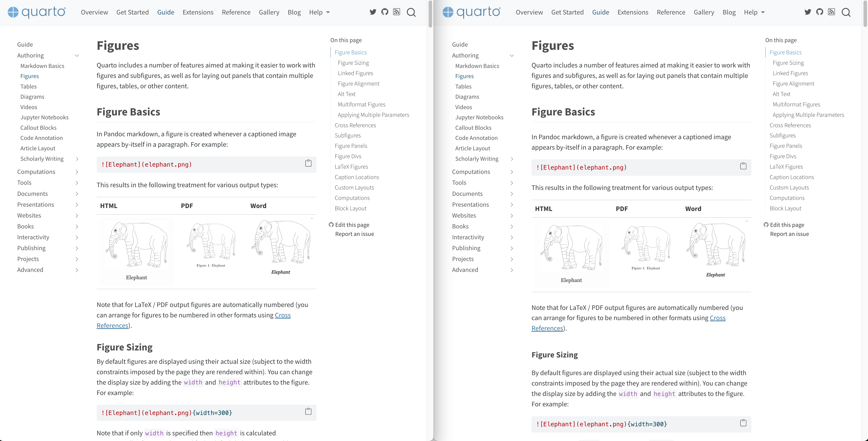Open Code Annotation in right window sidebar
Viewport: 868px width, 441px height.
click(x=476, y=138)
